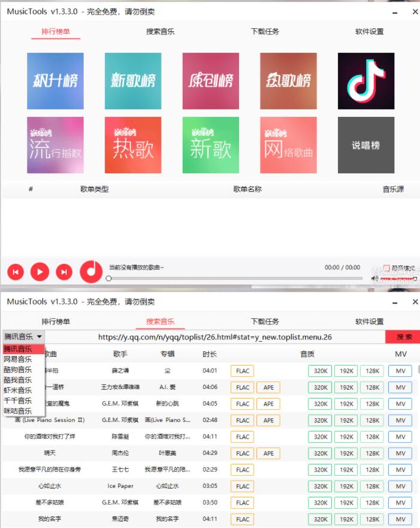420x528 pixels.
Task: Switch to 搜索音乐 tab in top window
Action: pos(160,32)
